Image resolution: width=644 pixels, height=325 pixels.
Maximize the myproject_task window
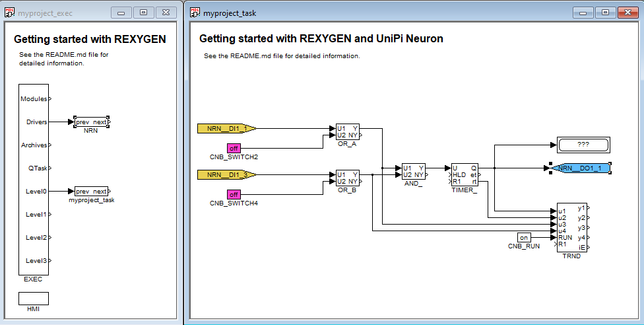[x=605, y=13]
